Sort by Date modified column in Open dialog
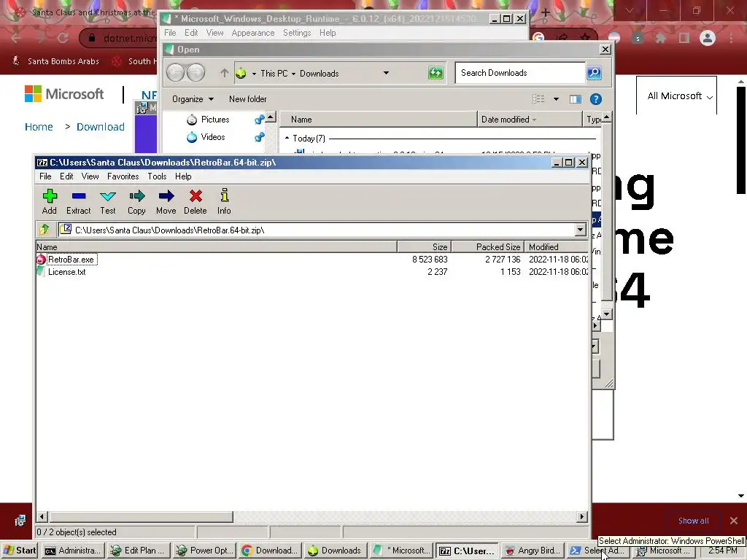This screenshot has width=747, height=560. coord(530,120)
